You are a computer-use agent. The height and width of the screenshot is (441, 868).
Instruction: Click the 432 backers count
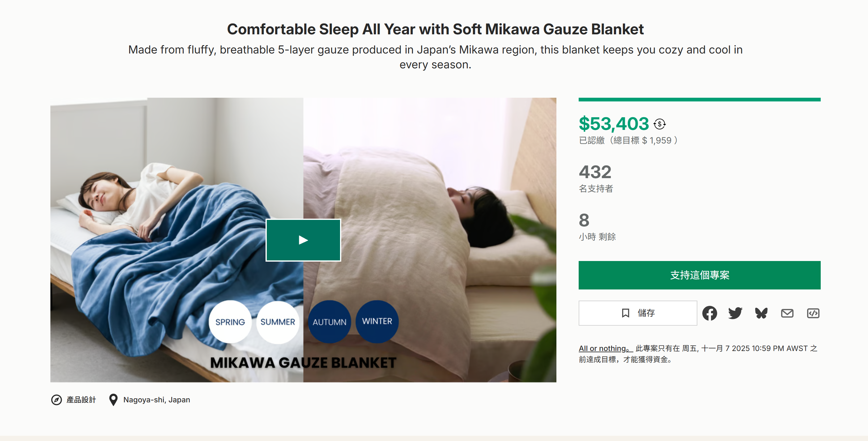coord(595,172)
